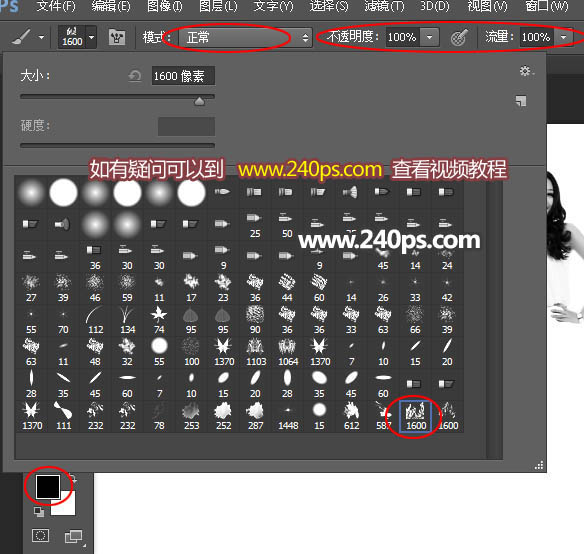This screenshot has height=554, width=584.
Task: Open the 文件(F) menu
Action: pyautogui.click(x=56, y=6)
